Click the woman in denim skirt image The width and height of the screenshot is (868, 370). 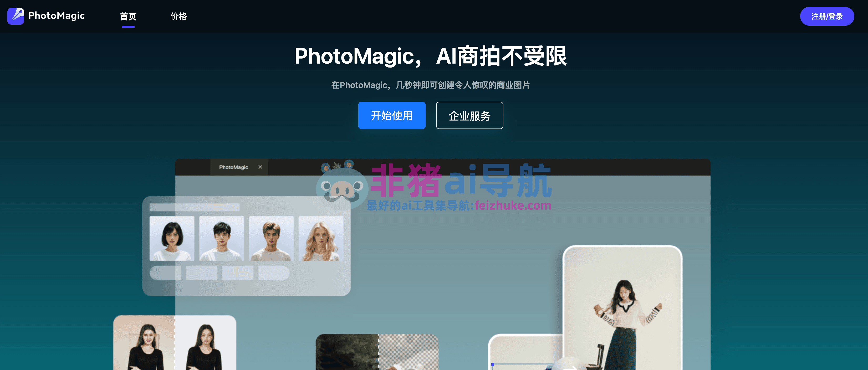pyautogui.click(x=622, y=308)
